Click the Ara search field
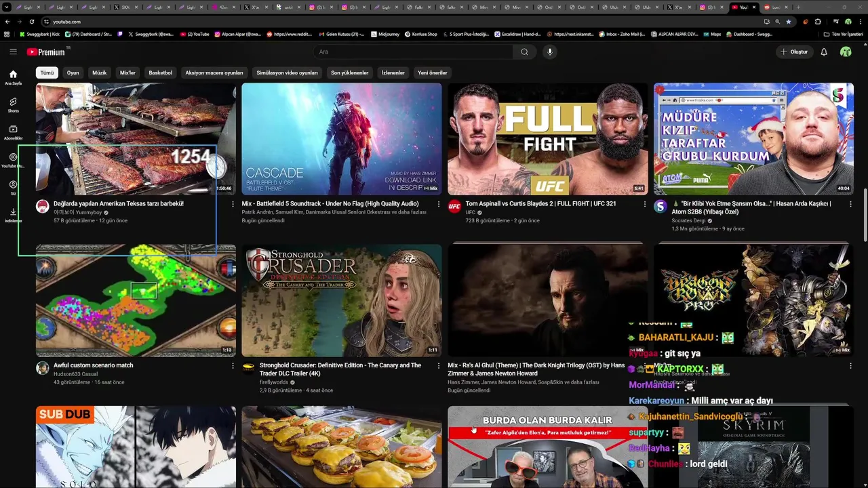The width and height of the screenshot is (868, 488). pyautogui.click(x=414, y=52)
